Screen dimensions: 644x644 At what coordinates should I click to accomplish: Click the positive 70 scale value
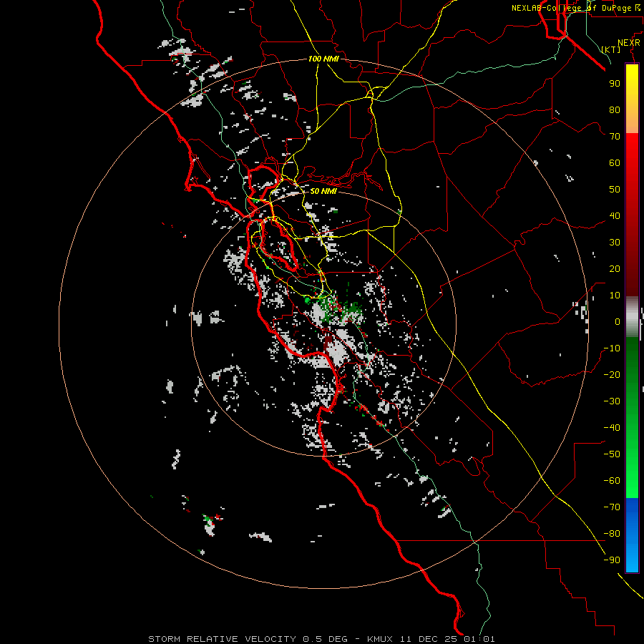tap(615, 137)
